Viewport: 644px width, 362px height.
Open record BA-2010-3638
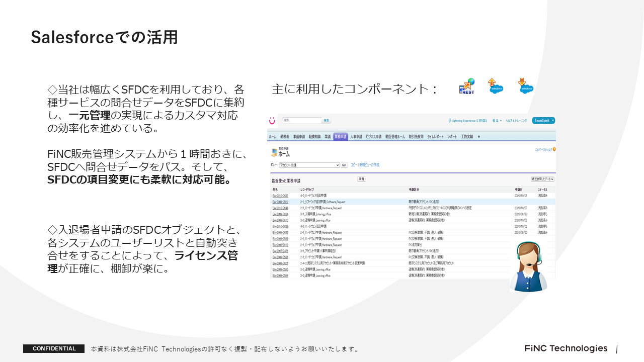(280, 226)
